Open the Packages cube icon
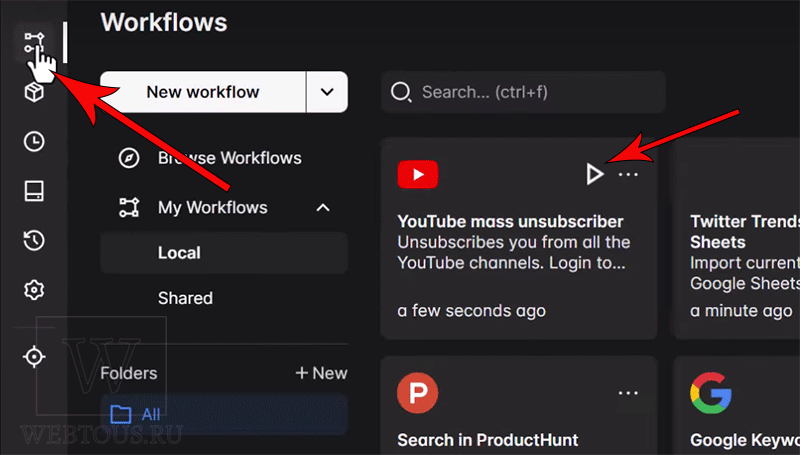 tap(34, 92)
